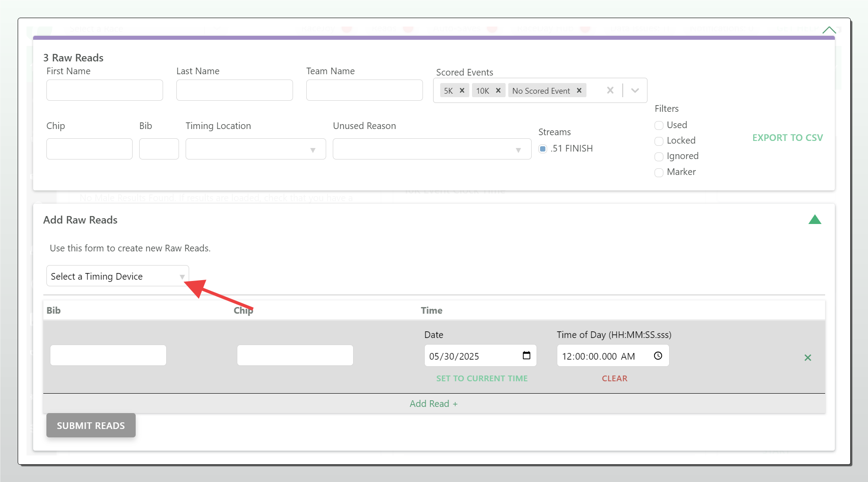Collapse the top panel with chevron
This screenshot has width=868, height=482.
[x=829, y=30]
